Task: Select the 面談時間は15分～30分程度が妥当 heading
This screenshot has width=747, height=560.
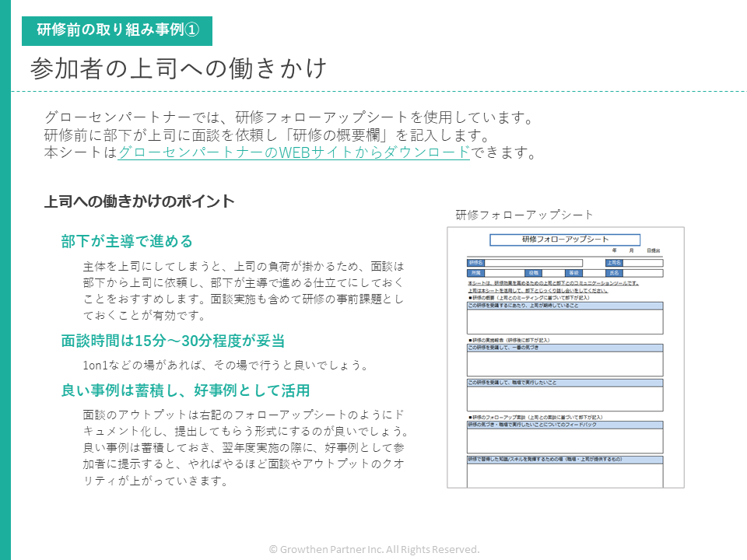Action: coord(173,341)
